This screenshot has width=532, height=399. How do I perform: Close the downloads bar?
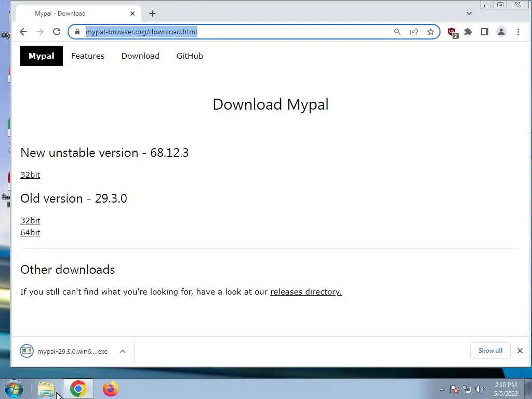point(520,351)
